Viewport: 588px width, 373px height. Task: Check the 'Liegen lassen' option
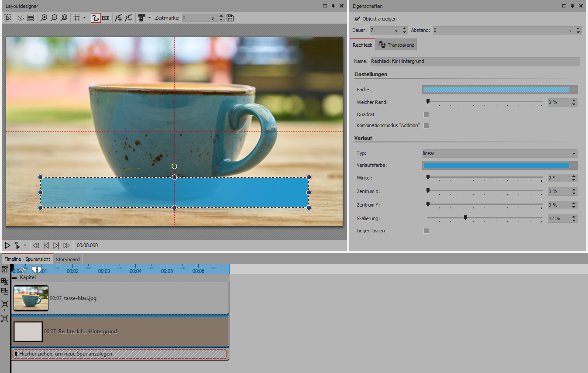pyautogui.click(x=426, y=231)
